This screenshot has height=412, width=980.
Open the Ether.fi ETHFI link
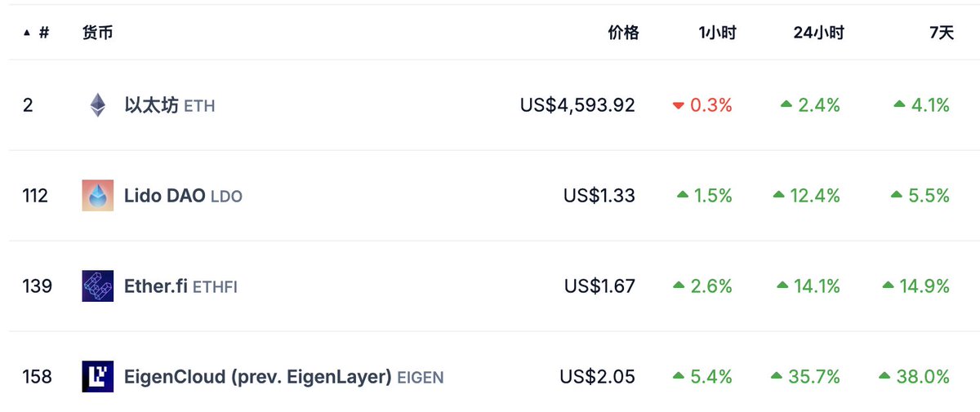coord(180,286)
